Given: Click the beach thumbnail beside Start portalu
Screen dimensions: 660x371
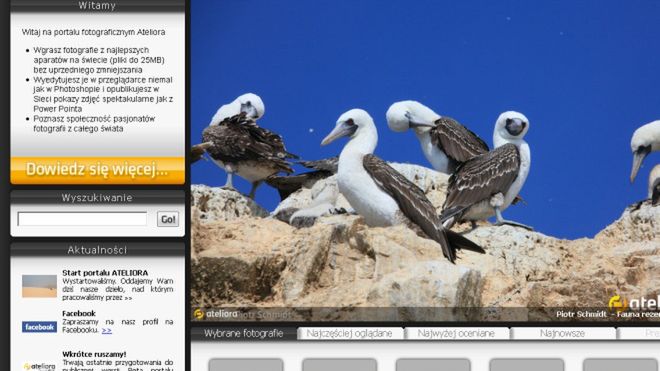Looking at the screenshot, I should click(39, 286).
